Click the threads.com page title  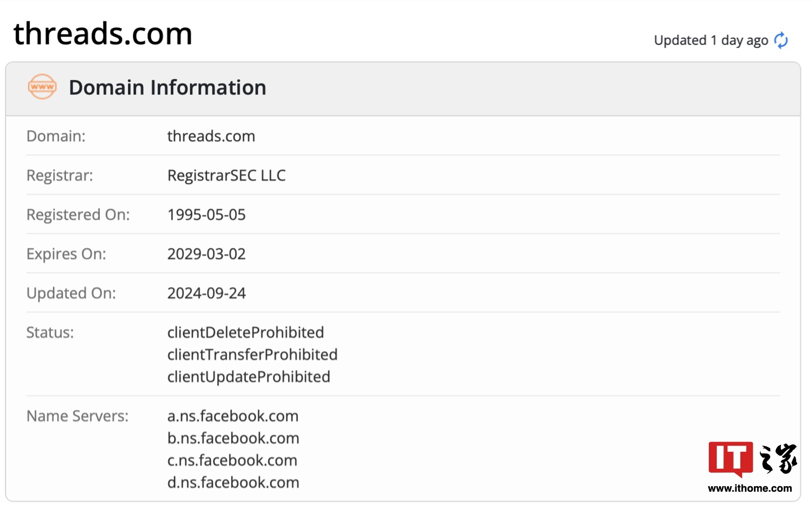click(103, 34)
